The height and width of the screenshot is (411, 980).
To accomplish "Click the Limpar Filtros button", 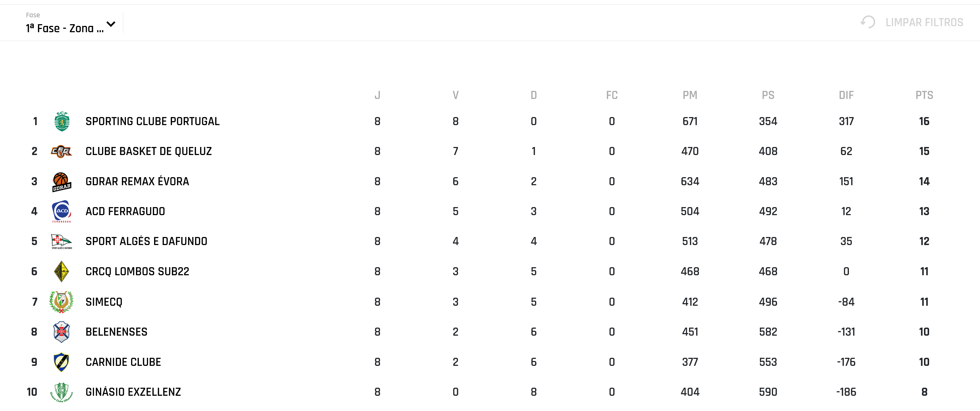I will (924, 22).
